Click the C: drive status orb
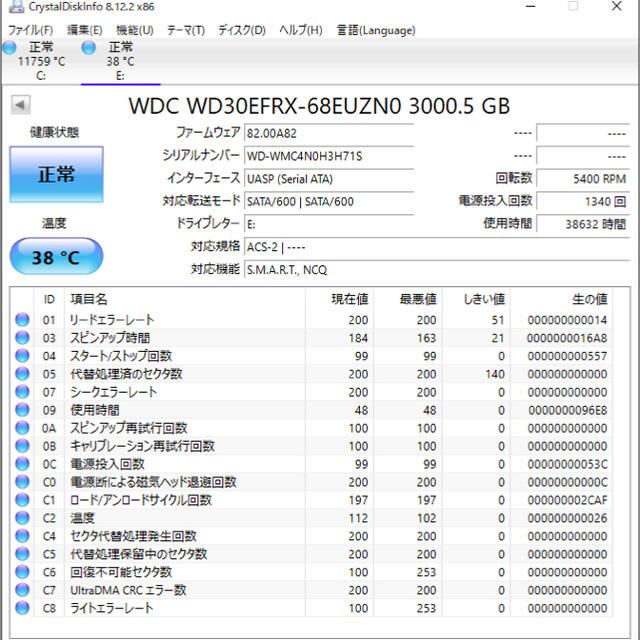Screen dimensions: 640x640 [x=9, y=48]
